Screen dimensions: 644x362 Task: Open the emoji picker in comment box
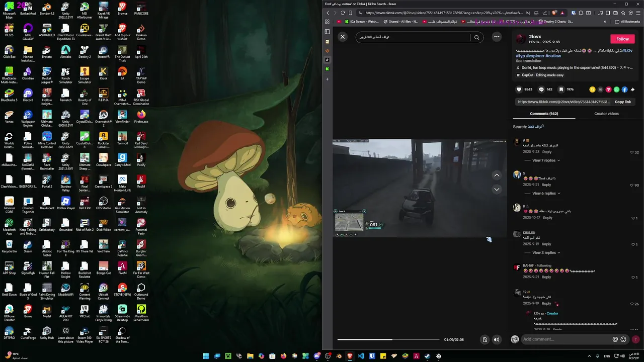click(x=623, y=339)
